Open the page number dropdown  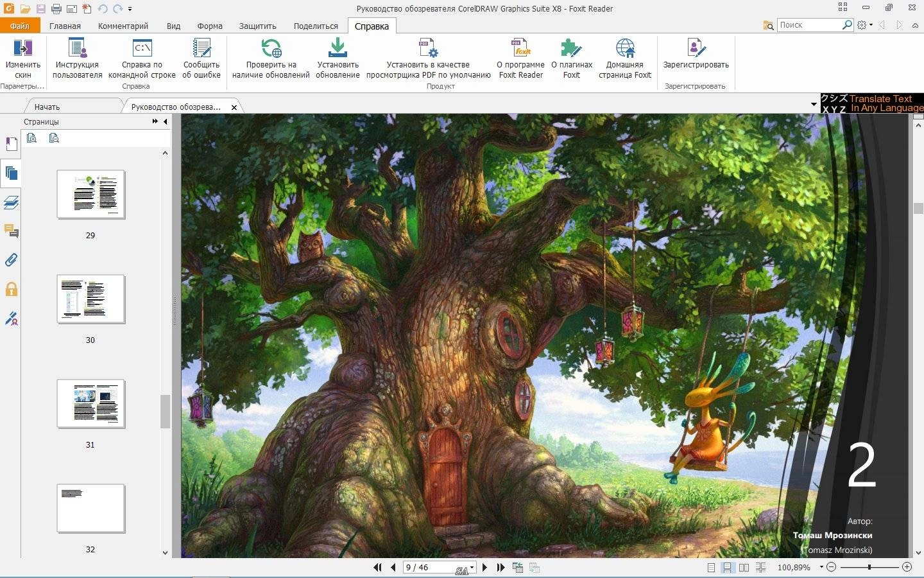472,567
